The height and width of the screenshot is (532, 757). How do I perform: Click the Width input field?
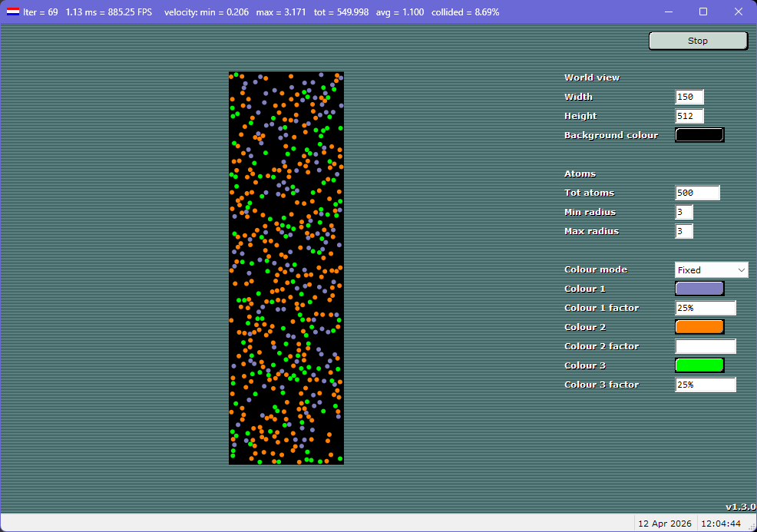[689, 97]
